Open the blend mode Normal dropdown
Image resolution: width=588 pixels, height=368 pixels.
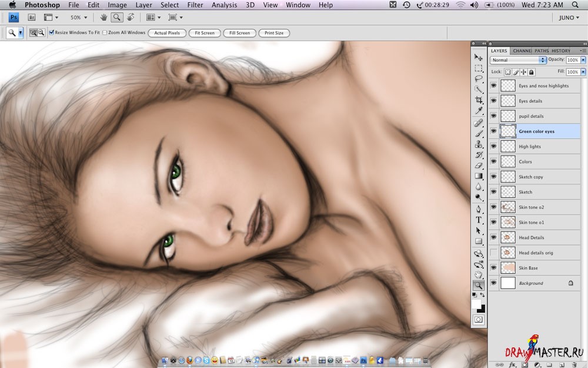tap(518, 59)
